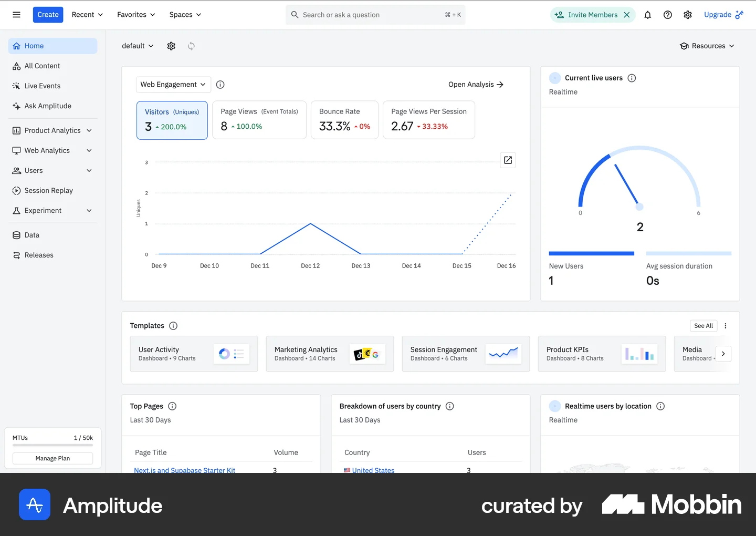Select the Visitors (Uniques) metric card
Viewport: 756px width, 536px height.
tap(172, 120)
